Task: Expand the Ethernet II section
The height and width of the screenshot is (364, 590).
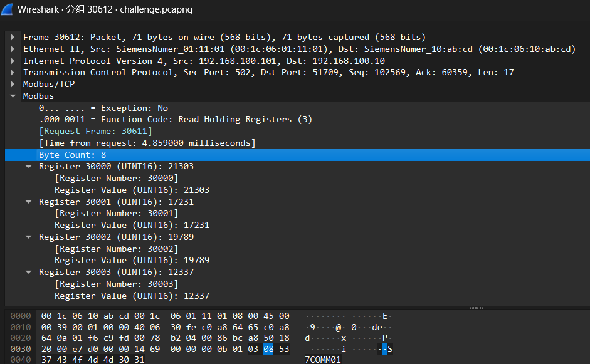Action: pyautogui.click(x=13, y=49)
